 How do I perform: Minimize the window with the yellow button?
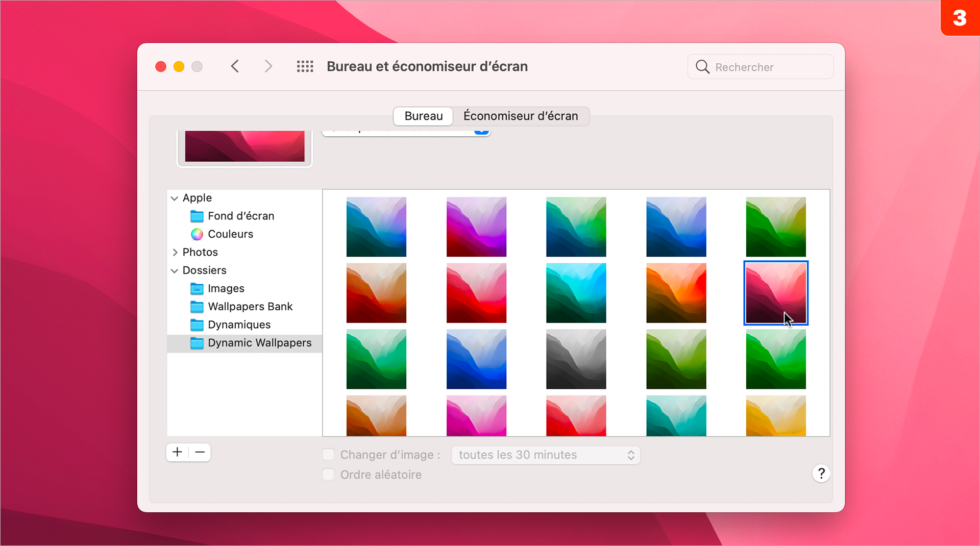179,67
